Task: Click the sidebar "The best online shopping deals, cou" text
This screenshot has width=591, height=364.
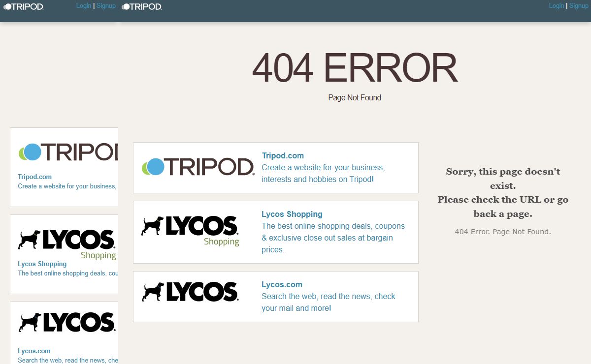Action: click(x=68, y=273)
